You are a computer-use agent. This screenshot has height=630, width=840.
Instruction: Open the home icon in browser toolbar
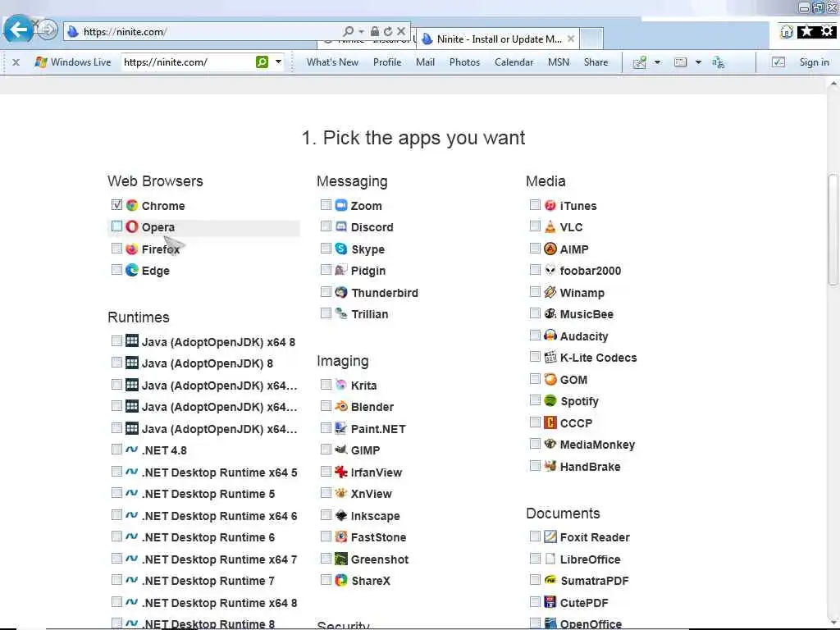pos(787,32)
